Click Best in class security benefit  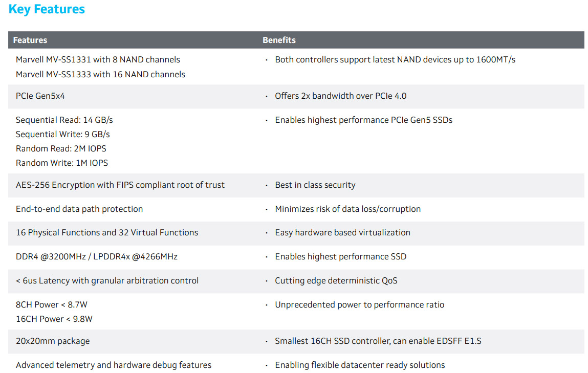click(315, 185)
